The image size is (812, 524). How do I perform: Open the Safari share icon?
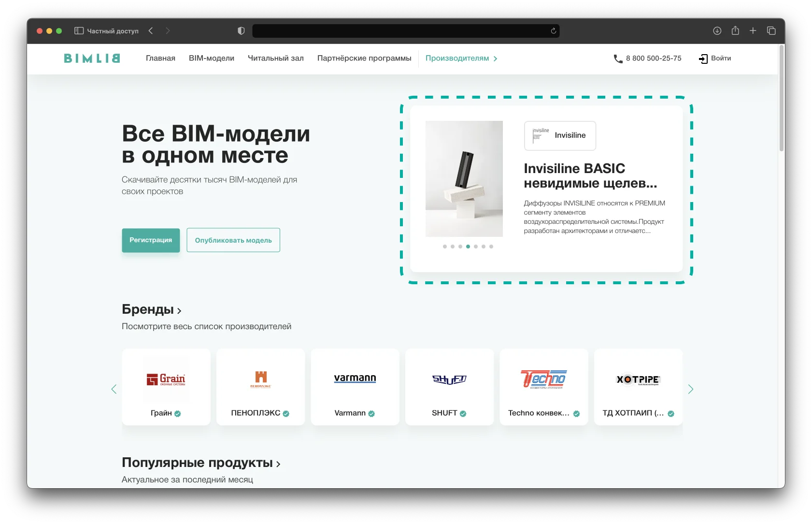point(735,30)
